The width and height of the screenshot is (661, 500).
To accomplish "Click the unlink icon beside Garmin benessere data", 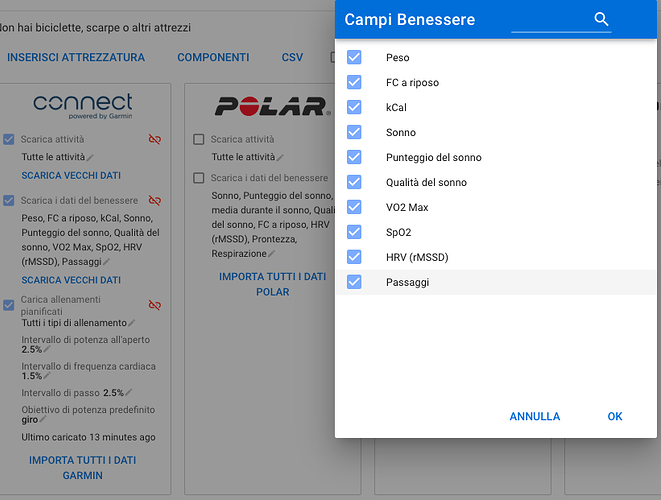I will (x=155, y=200).
